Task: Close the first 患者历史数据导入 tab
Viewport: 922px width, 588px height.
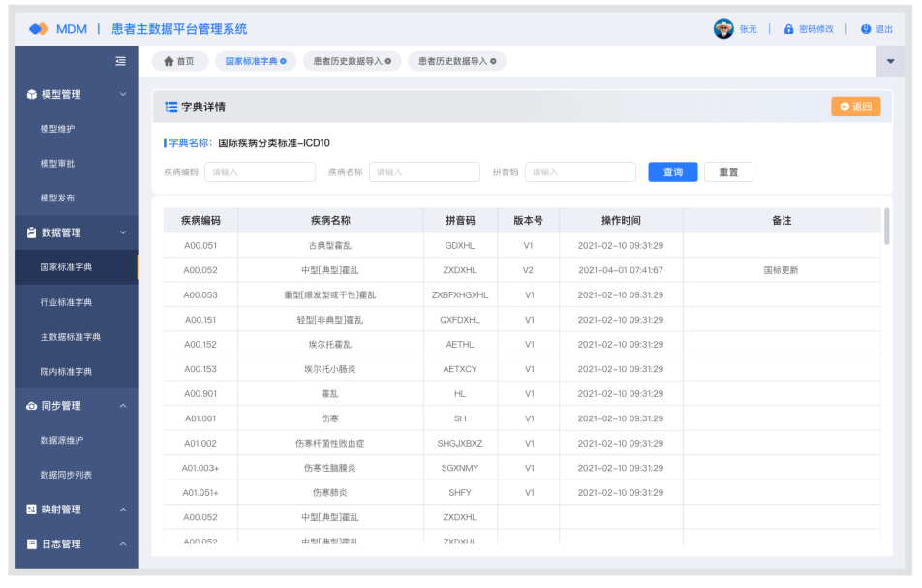Action: (388, 61)
